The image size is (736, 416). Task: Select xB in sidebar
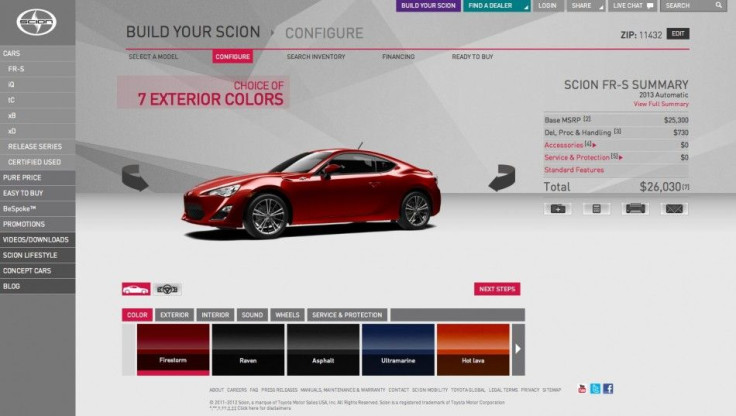click(38, 116)
